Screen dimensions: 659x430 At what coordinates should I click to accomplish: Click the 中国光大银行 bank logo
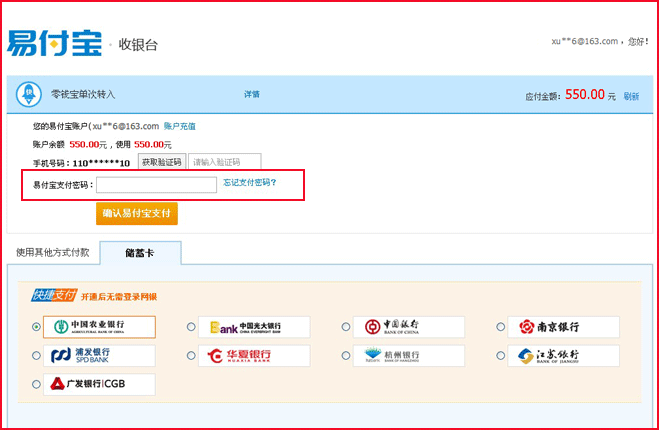[254, 327]
